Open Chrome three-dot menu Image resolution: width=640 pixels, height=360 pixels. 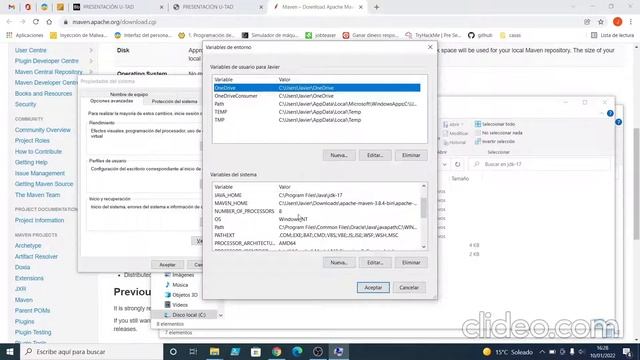[631, 22]
